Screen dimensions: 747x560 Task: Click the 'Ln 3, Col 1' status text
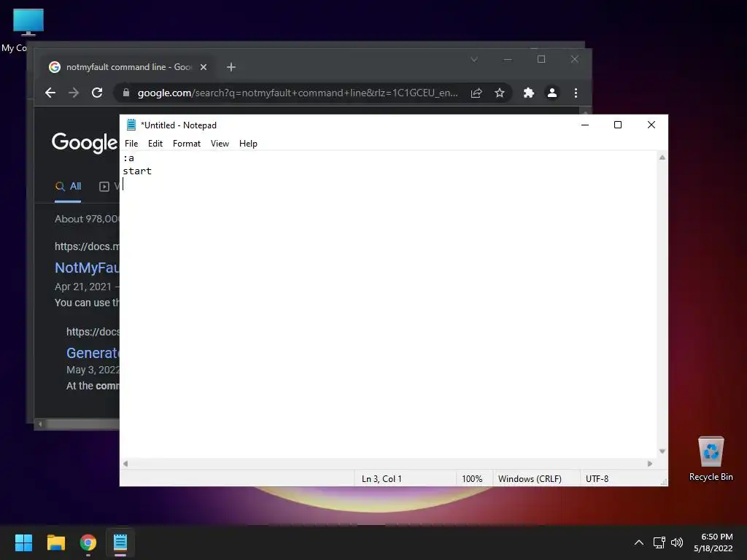tap(382, 479)
